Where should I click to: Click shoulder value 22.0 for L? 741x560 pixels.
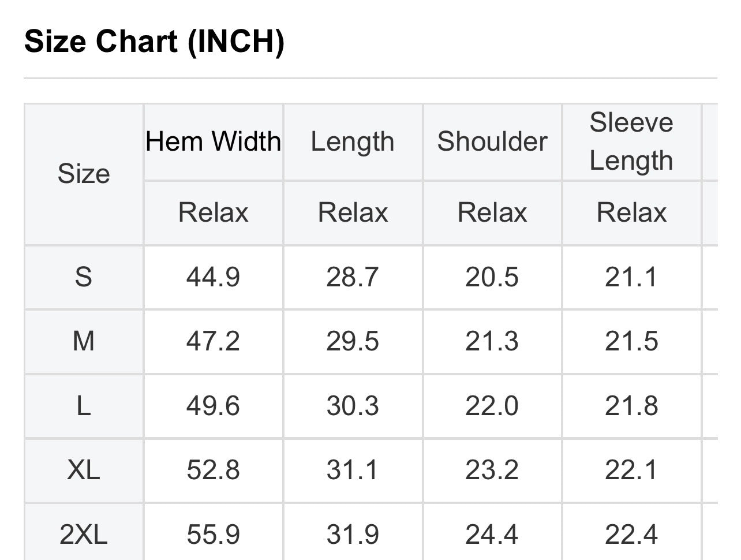tap(492, 406)
